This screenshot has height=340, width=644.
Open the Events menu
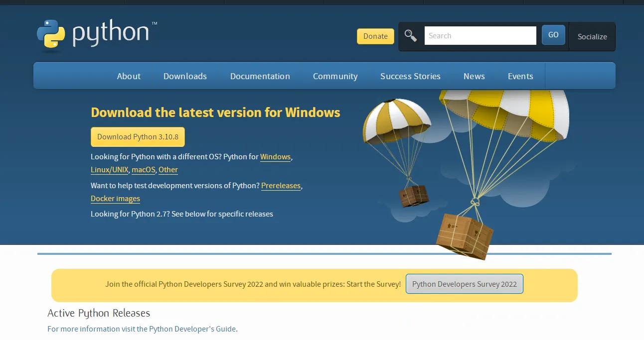pyautogui.click(x=520, y=76)
